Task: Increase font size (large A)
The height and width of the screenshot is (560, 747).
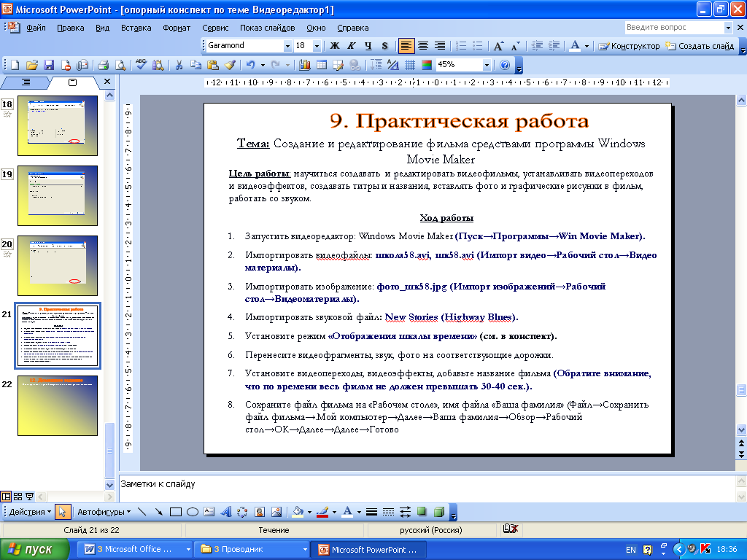Action: point(498,46)
